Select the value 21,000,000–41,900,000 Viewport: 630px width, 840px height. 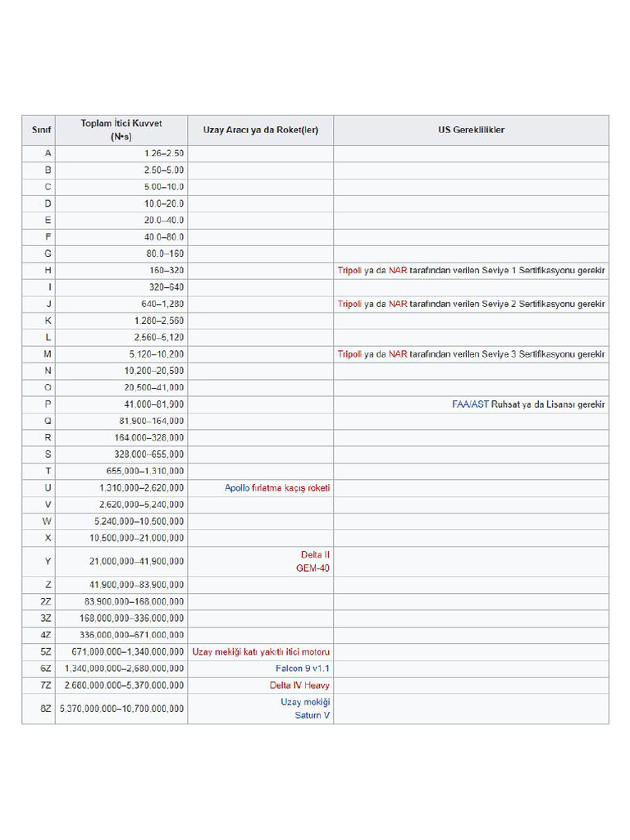[x=137, y=561]
